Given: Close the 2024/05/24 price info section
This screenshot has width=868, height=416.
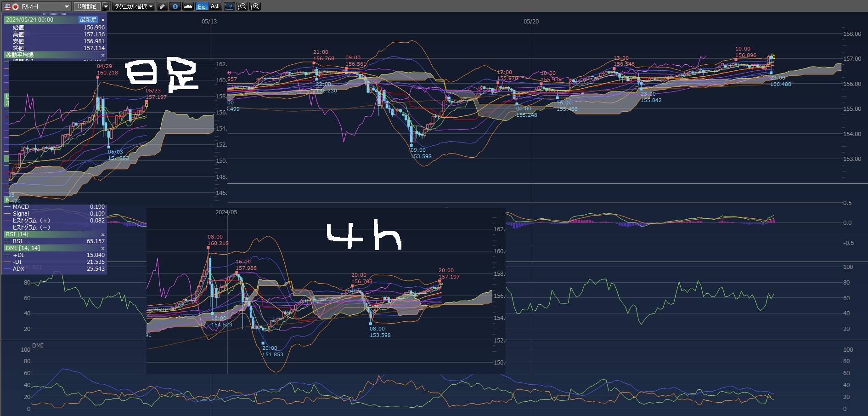Looking at the screenshot, I should pyautogui.click(x=103, y=20).
